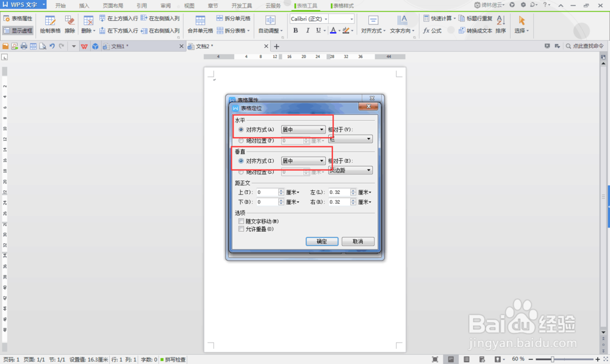Click 确定 in the 表格定位 dialog
Screen dimensions: 610x364
click(321, 241)
